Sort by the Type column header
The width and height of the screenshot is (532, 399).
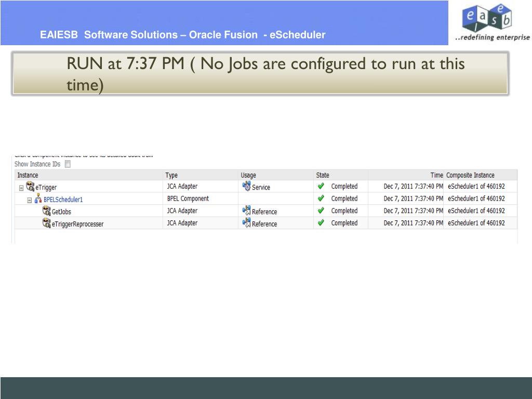pyautogui.click(x=171, y=175)
